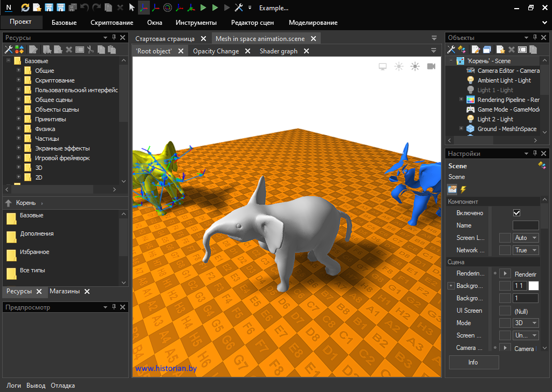Click wrench icon in Объекты panel toolbar

452,49
